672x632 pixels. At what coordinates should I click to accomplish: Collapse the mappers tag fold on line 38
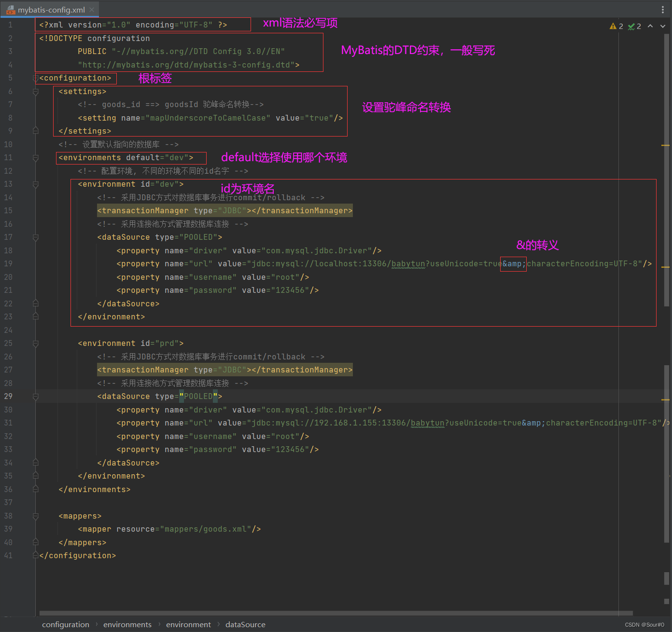click(35, 516)
